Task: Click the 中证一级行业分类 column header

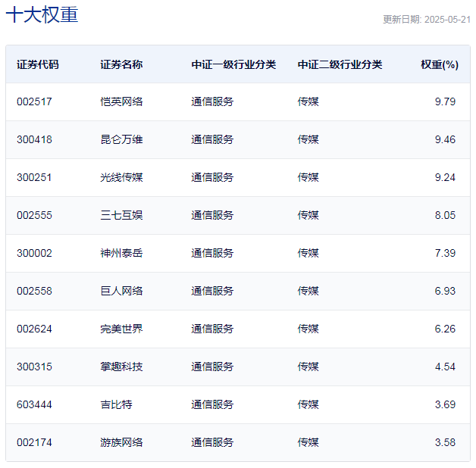Action: 233,64
